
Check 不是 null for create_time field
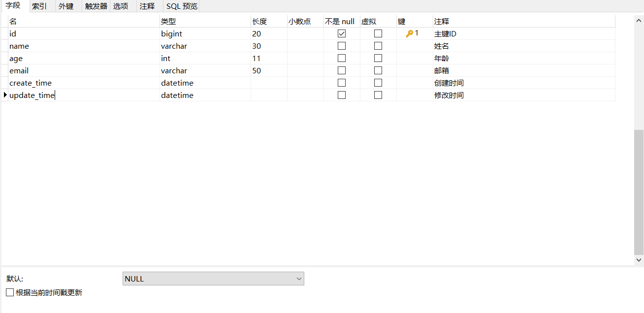(342, 83)
